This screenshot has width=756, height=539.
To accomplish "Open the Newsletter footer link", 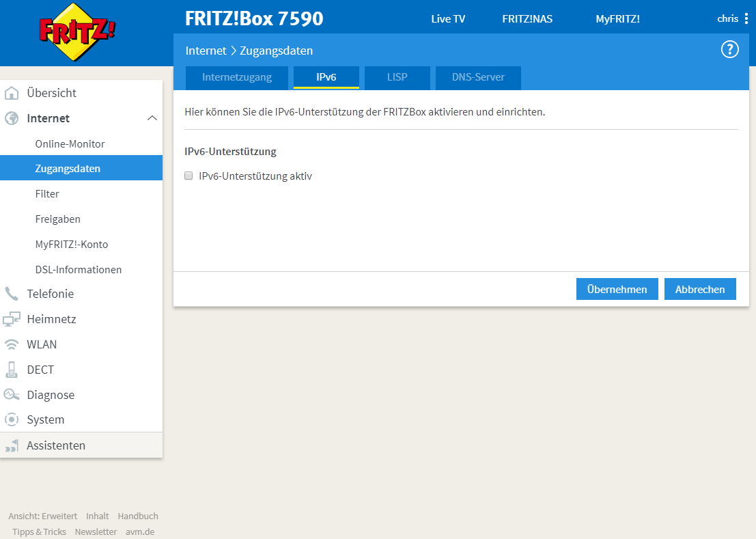I will click(x=96, y=531).
